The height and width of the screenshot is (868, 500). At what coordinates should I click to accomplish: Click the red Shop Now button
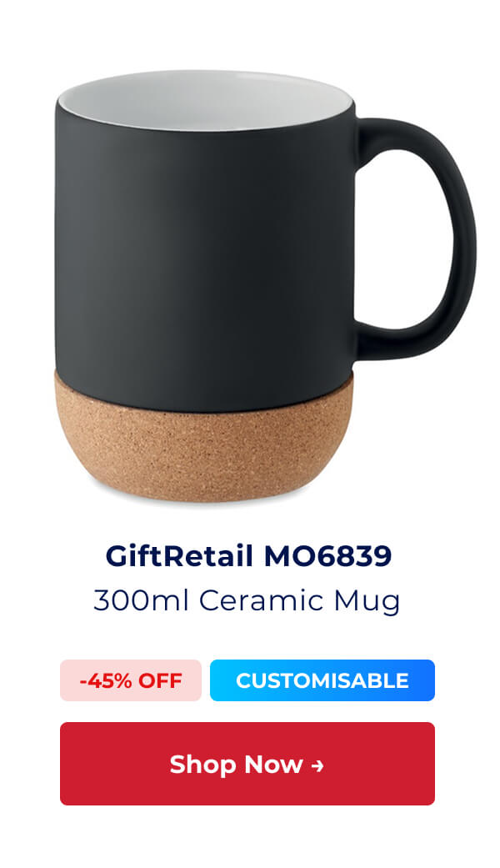247,764
